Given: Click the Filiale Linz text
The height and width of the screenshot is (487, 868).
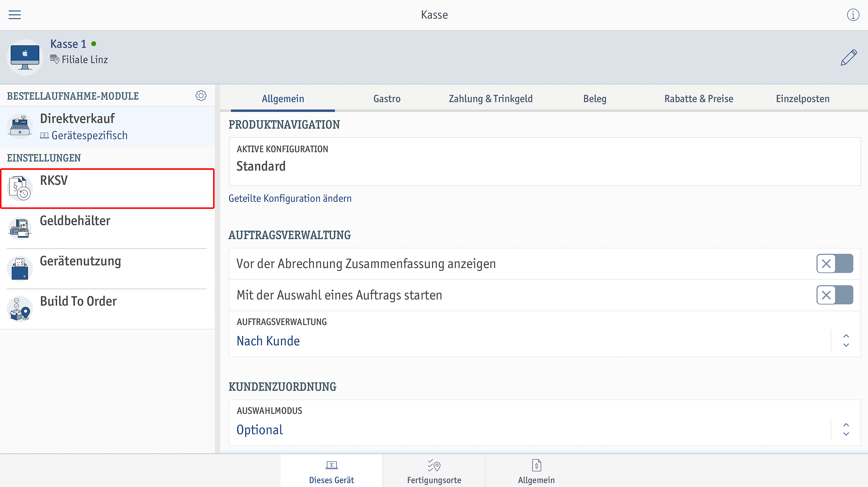Looking at the screenshot, I should [x=85, y=60].
